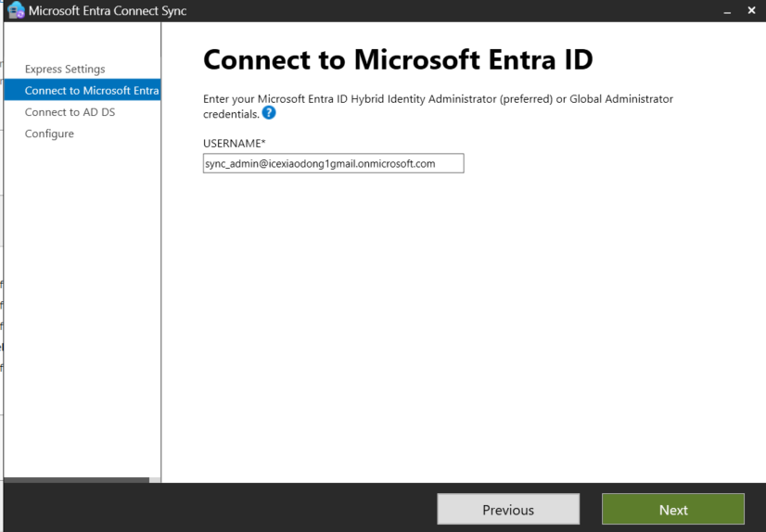This screenshot has height=532, width=766.
Task: Click the Connect to Microsoft Entra ID heading
Action: (397, 60)
